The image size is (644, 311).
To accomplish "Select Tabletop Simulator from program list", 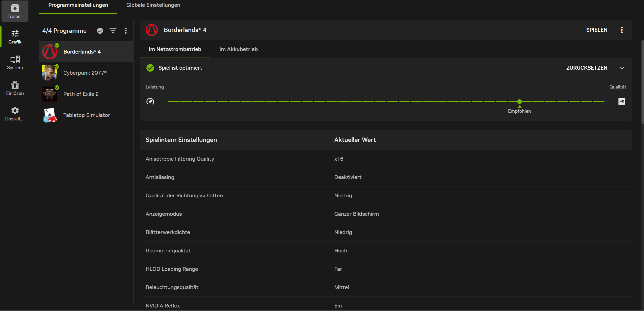I will 87,115.
